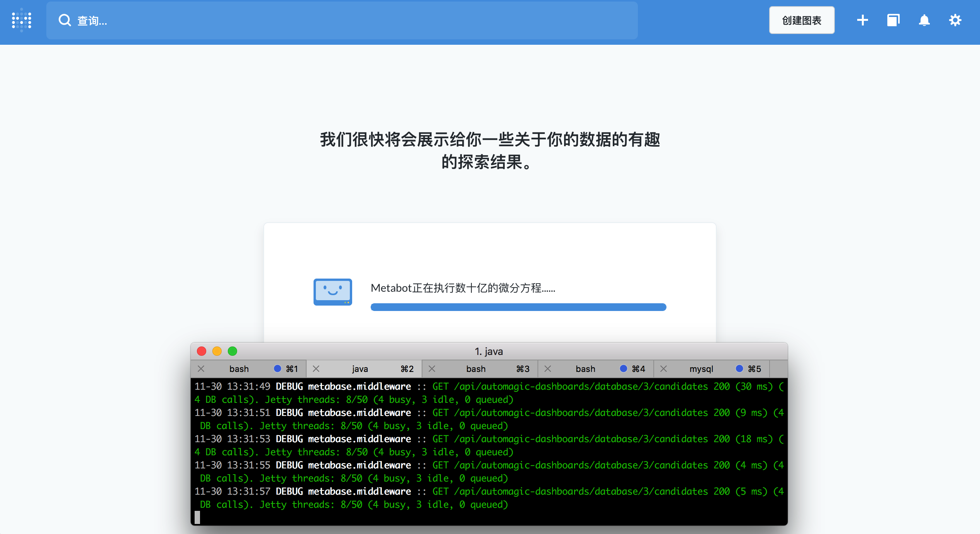Click the green zoom window button
This screenshot has width=980, height=534.
[232, 351]
